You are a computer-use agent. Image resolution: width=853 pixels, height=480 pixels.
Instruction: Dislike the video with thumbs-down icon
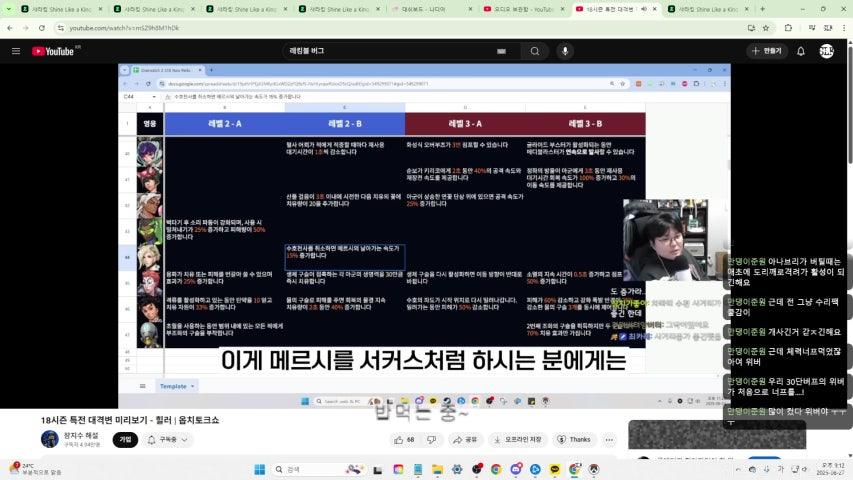(x=432, y=439)
